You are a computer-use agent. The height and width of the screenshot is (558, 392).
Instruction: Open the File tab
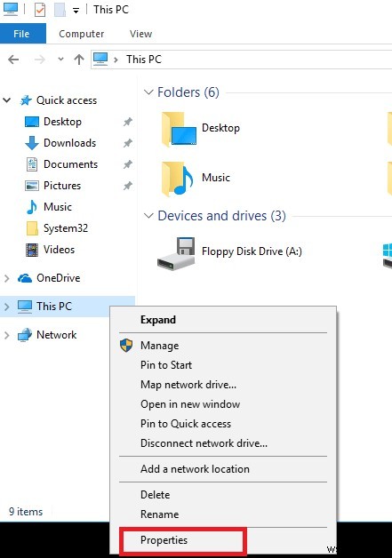click(21, 34)
